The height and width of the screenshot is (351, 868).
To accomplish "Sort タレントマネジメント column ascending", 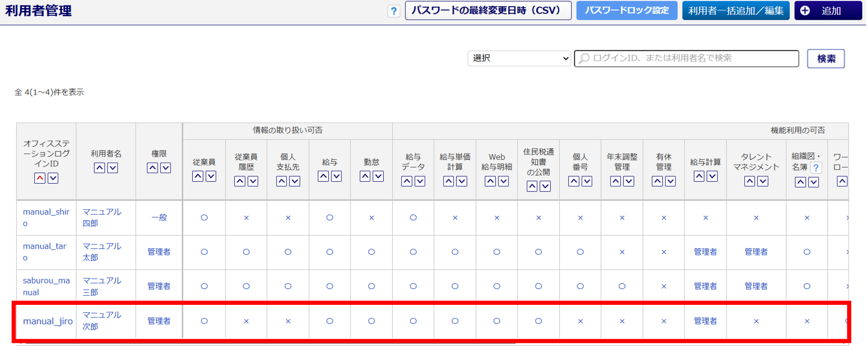I will pyautogui.click(x=750, y=182).
